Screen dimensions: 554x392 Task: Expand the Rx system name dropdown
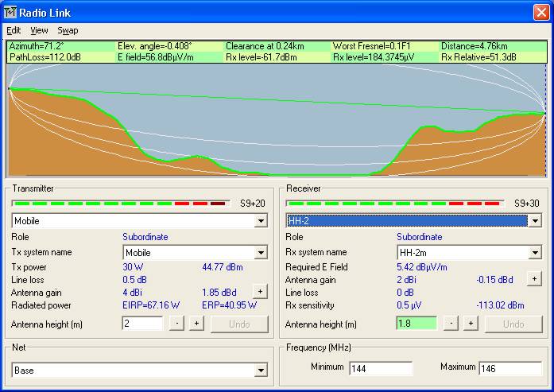pos(535,253)
